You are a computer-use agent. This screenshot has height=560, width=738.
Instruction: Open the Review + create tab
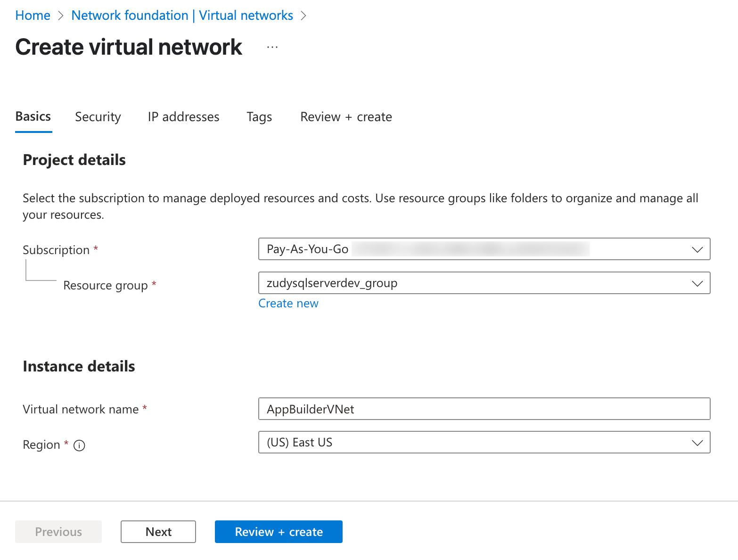(x=346, y=117)
